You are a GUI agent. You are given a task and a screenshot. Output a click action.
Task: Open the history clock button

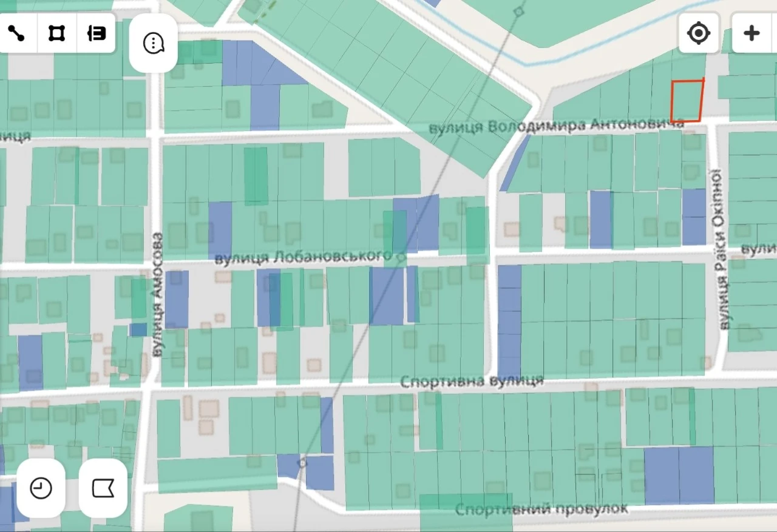(x=41, y=488)
